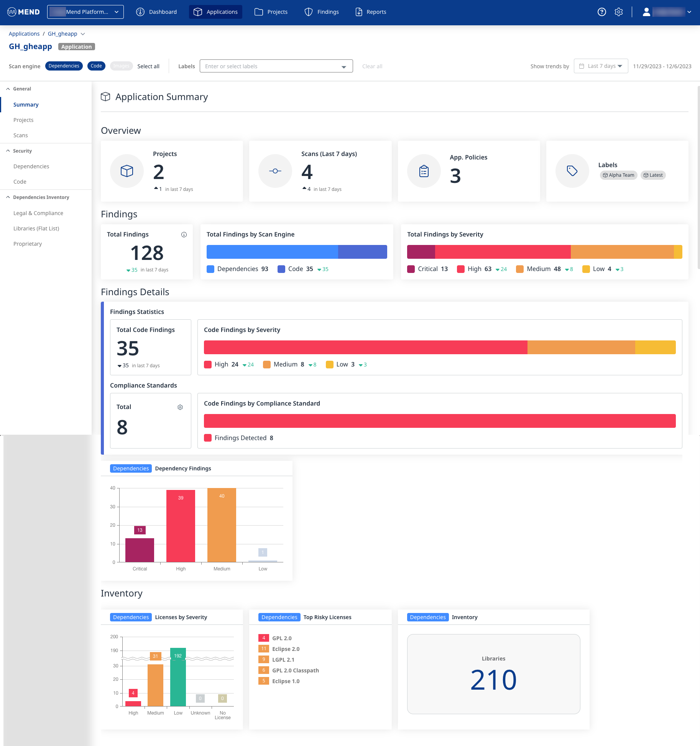Click the App. Policies clipboard icon
Viewport: 700px width, 746px height.
tap(424, 171)
